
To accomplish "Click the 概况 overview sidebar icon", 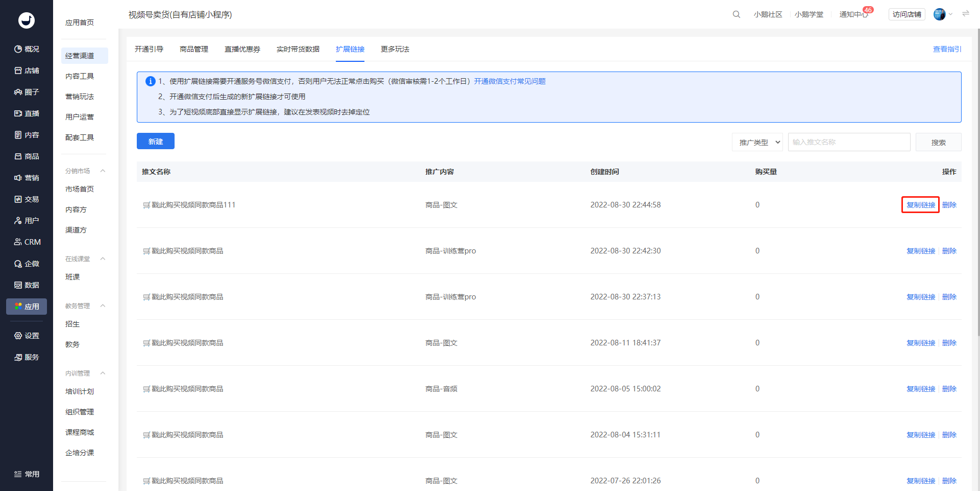I will coord(18,49).
